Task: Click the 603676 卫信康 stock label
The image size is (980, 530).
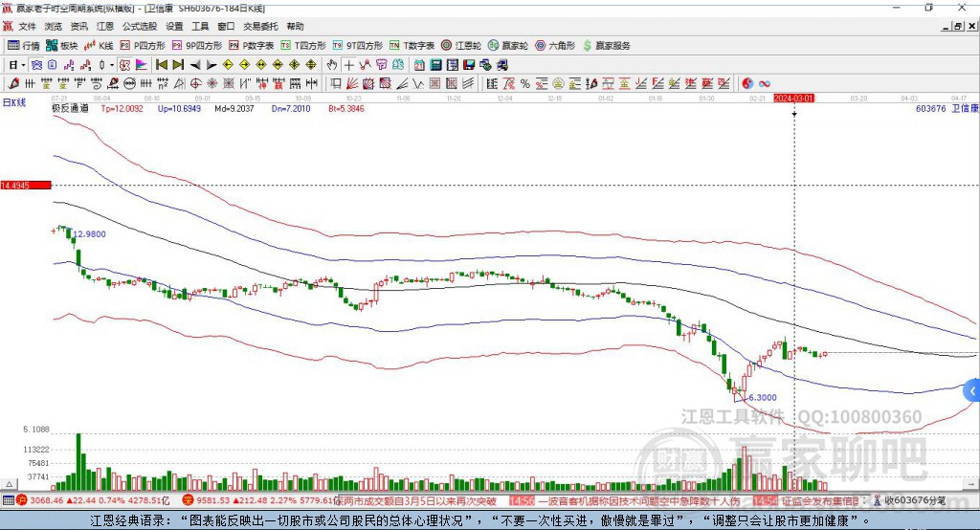Action: pos(947,108)
